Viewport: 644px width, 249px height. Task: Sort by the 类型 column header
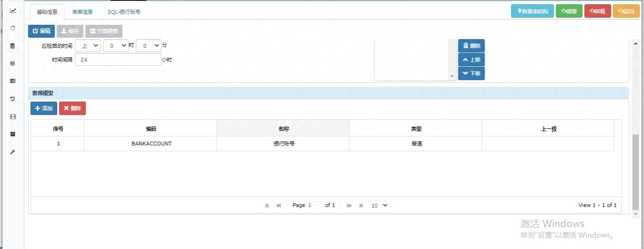point(416,128)
